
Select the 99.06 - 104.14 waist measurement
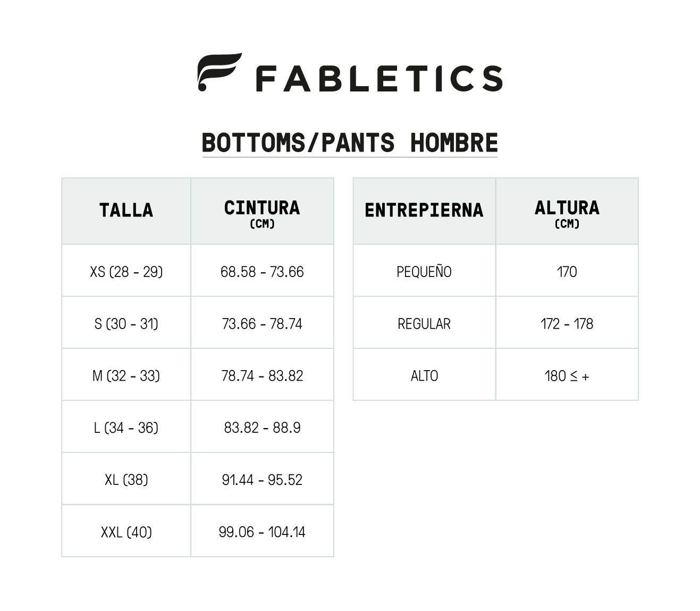pos(262,532)
